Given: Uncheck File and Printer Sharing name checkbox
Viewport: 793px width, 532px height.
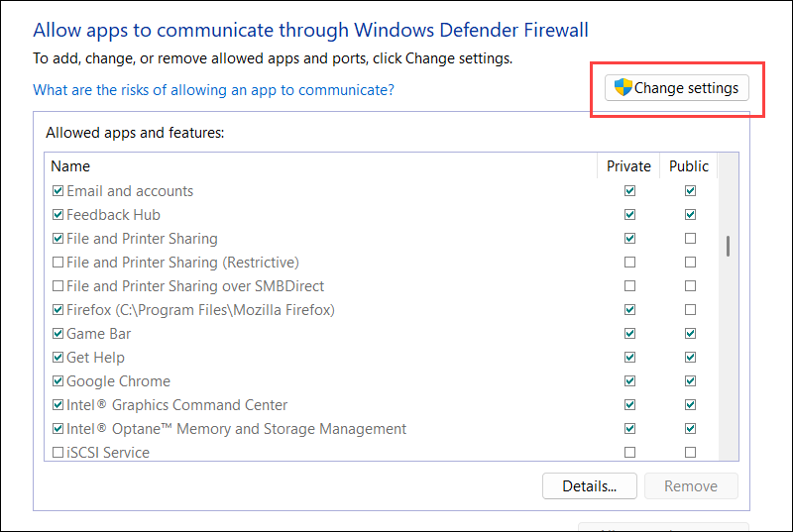Looking at the screenshot, I should [x=58, y=239].
